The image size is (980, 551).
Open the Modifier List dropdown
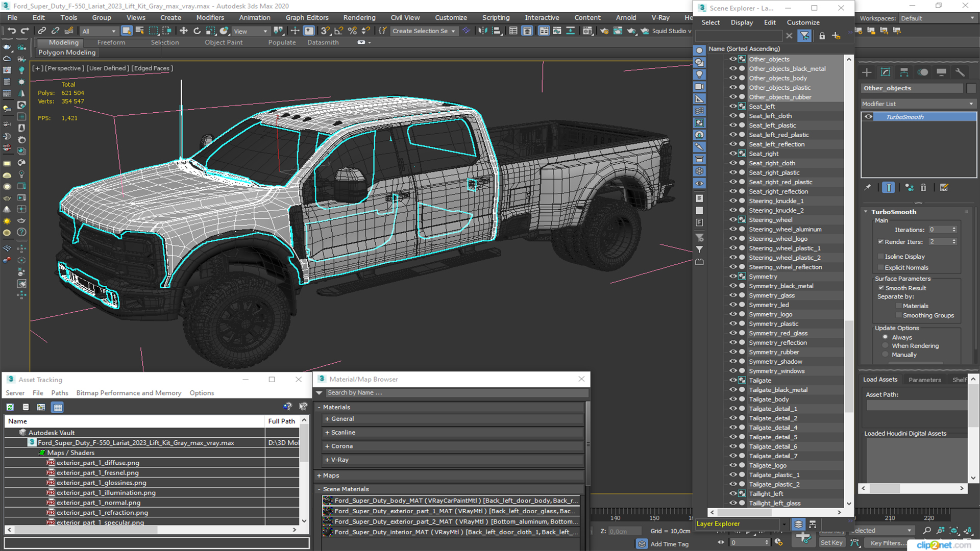[918, 104]
